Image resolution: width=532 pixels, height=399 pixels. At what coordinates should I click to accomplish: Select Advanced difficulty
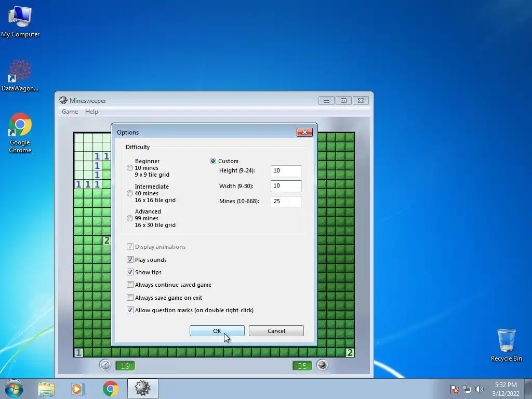129,218
